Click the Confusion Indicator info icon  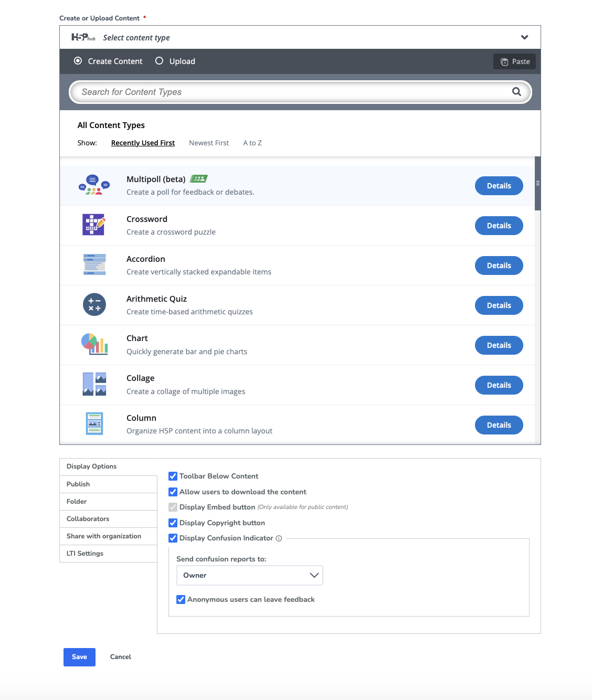tap(279, 538)
